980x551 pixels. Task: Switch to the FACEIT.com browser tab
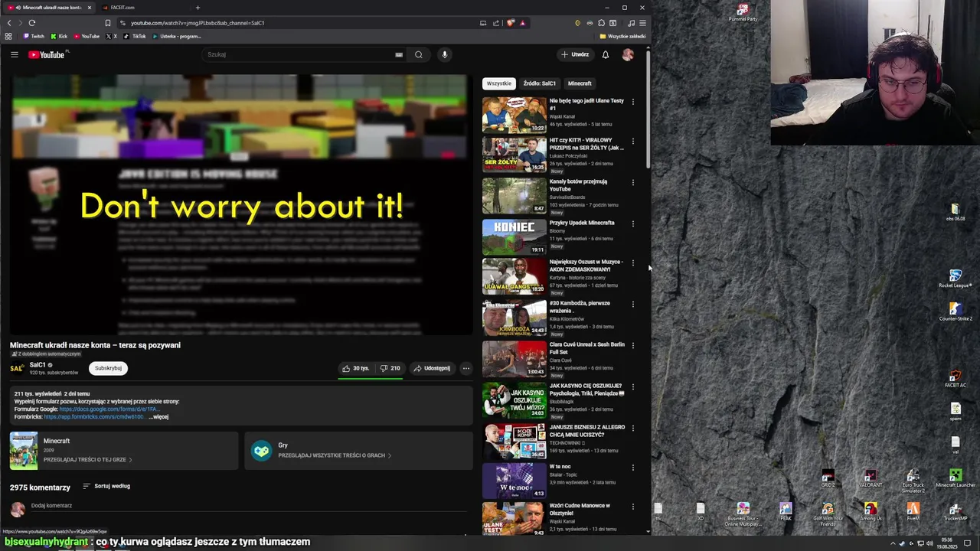tap(142, 8)
